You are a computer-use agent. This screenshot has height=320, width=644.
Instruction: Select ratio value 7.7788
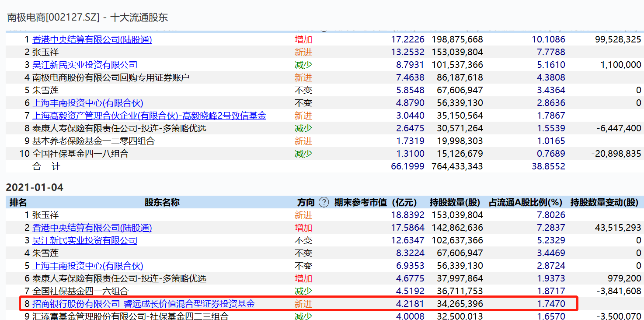click(x=551, y=52)
